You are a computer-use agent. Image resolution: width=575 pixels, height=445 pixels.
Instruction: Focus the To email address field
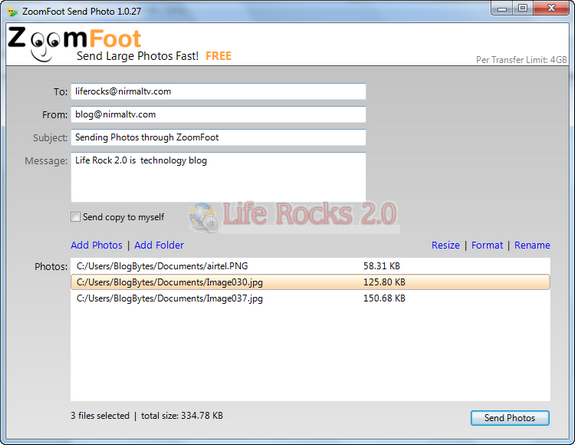(218, 91)
